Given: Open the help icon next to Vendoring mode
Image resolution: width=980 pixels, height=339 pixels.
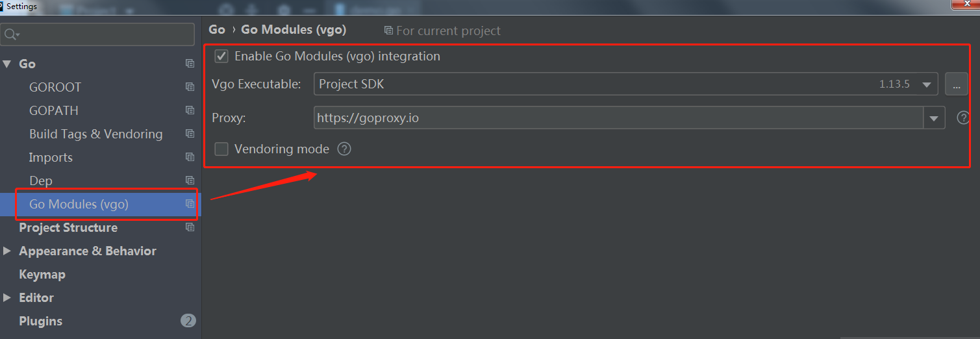Looking at the screenshot, I should [344, 149].
